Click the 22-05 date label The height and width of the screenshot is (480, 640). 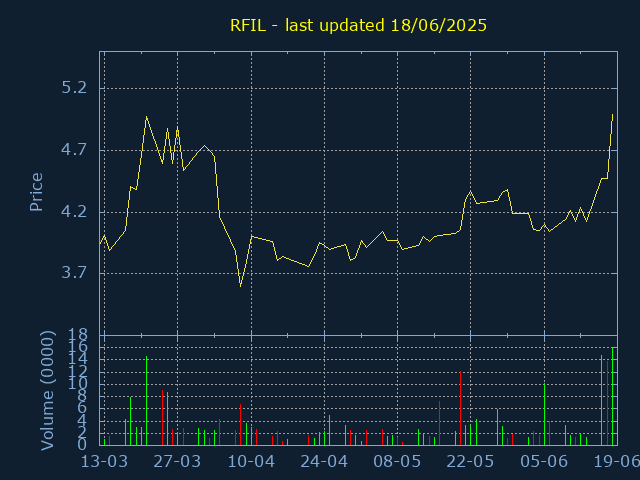[470, 462]
